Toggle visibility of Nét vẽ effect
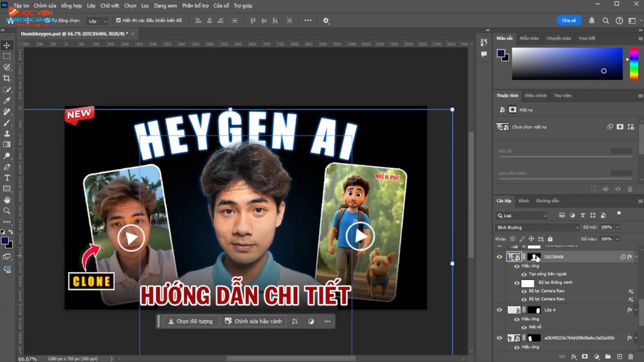 point(524,327)
